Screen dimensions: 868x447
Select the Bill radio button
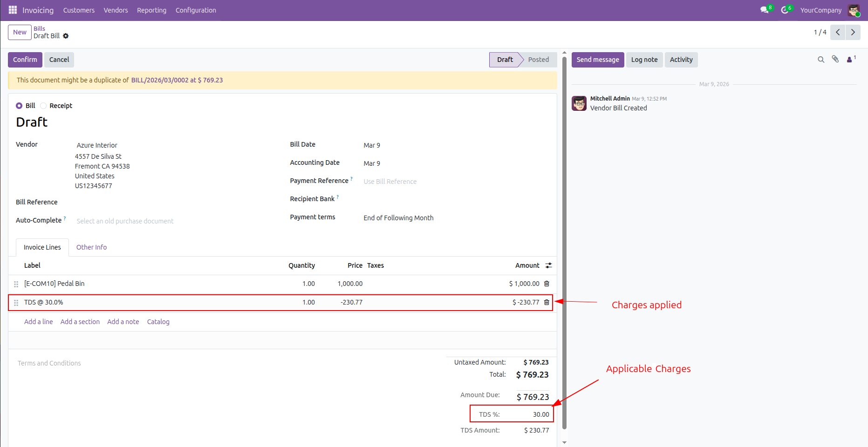[x=19, y=106]
